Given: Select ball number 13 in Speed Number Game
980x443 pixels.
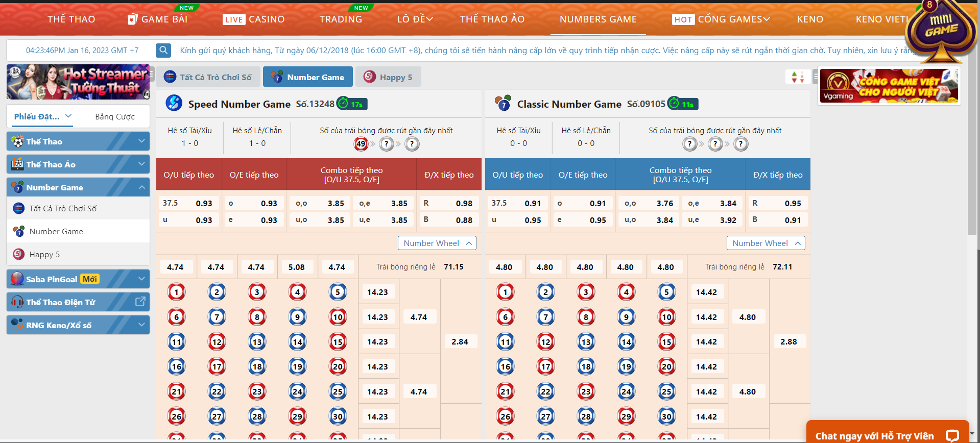Looking at the screenshot, I should [257, 342].
